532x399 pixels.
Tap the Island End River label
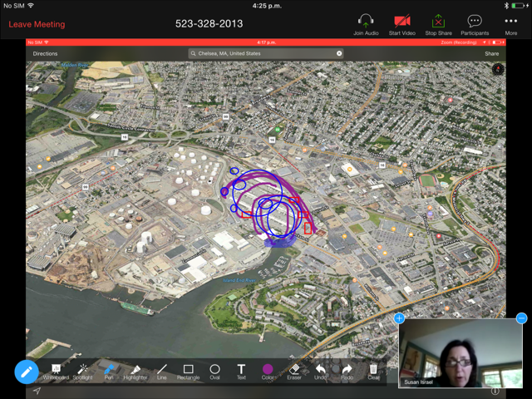[x=239, y=280]
